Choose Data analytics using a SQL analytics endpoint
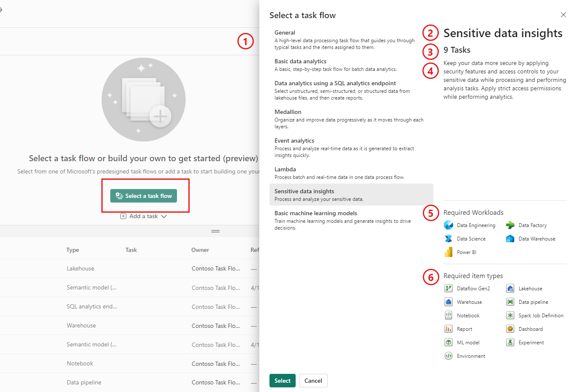 (x=351, y=90)
